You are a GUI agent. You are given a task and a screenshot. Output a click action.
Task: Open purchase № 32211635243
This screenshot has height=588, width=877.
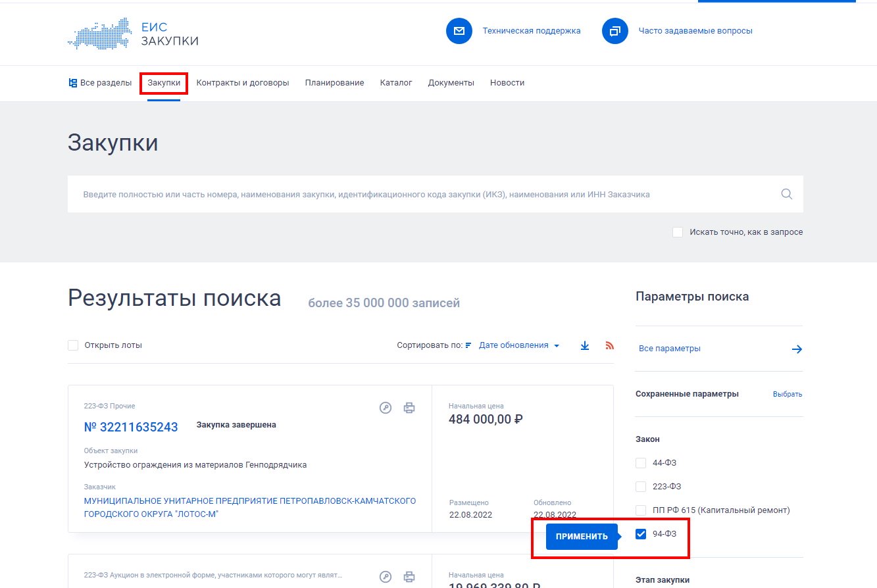[131, 427]
